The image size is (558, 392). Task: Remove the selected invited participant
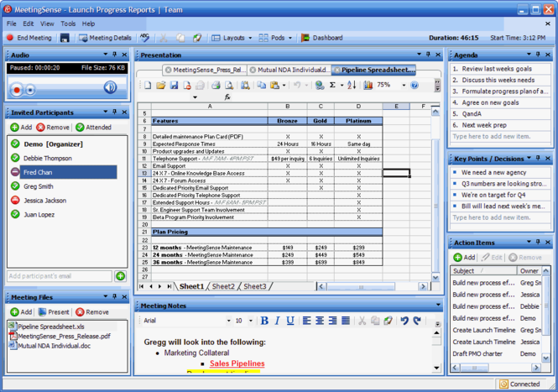click(53, 128)
